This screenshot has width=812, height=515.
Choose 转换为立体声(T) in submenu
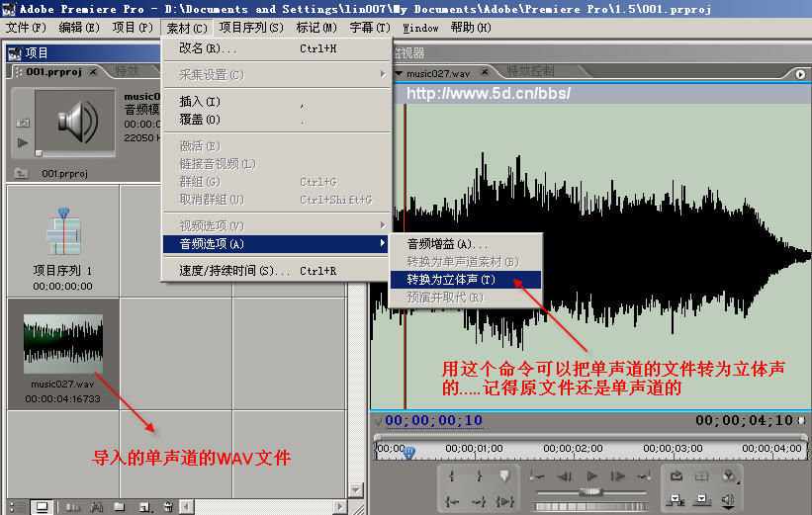coord(466,280)
